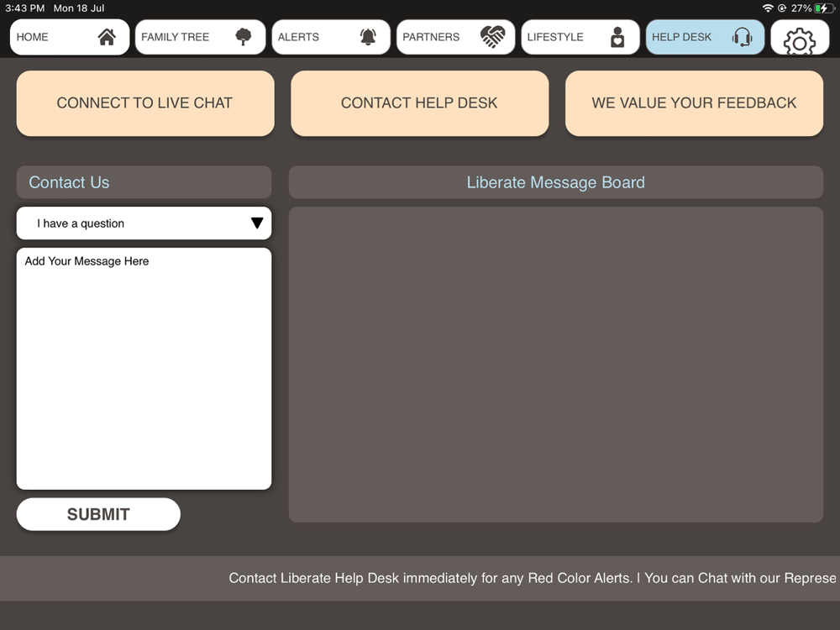Focus the 'Add Your Message Here' text box
The width and height of the screenshot is (840, 630).
144,369
